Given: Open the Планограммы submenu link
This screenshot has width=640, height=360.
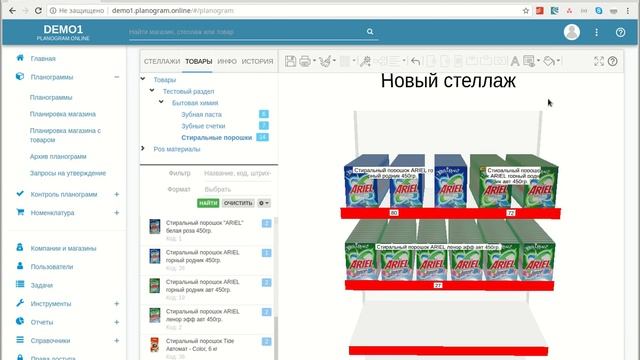Looking at the screenshot, I should [x=51, y=98].
